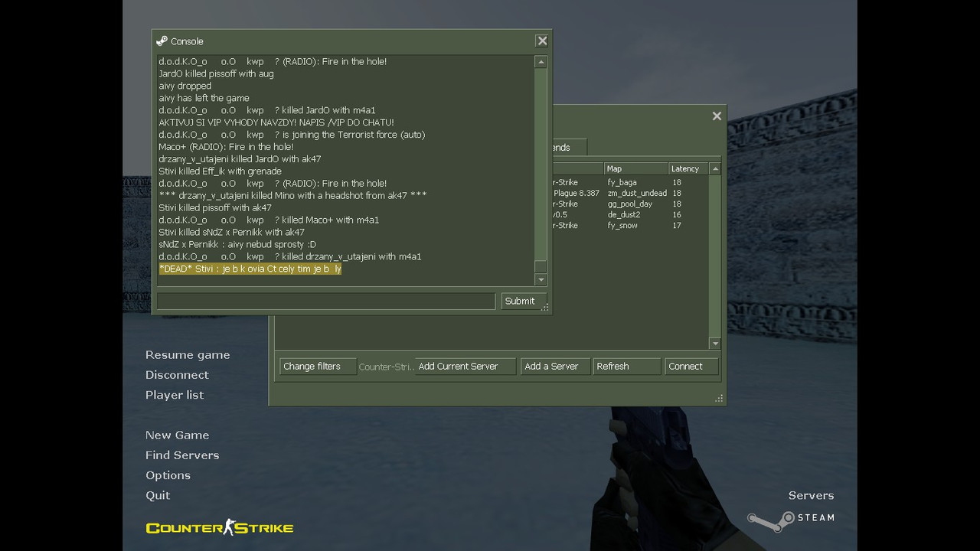Switch to the partially hidden Friends tab

569,147
